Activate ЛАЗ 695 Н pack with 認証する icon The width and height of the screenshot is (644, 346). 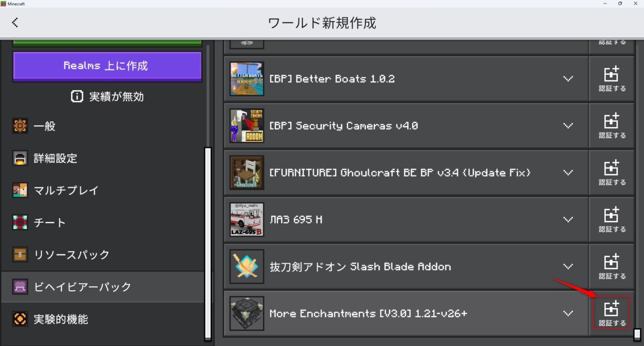(612, 219)
